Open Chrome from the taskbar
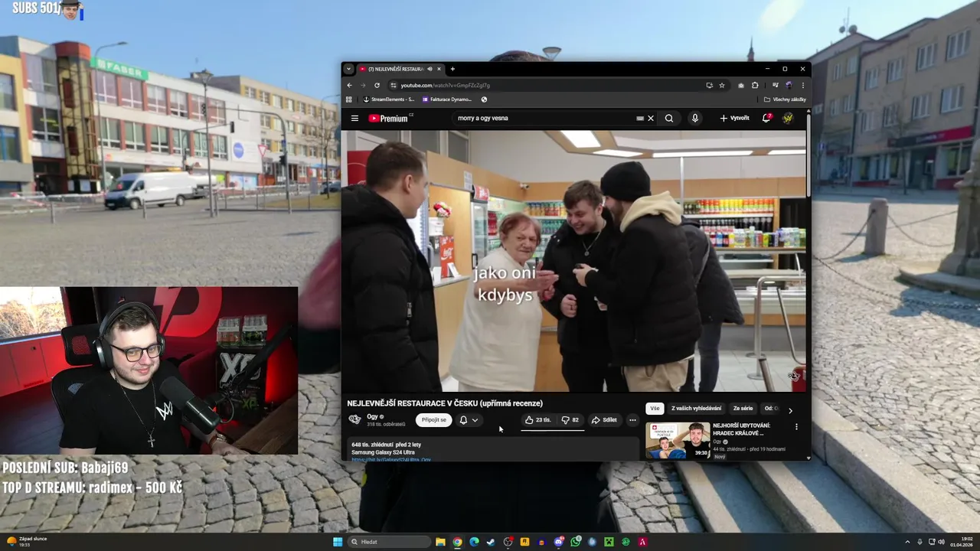980x551 pixels. [x=457, y=542]
